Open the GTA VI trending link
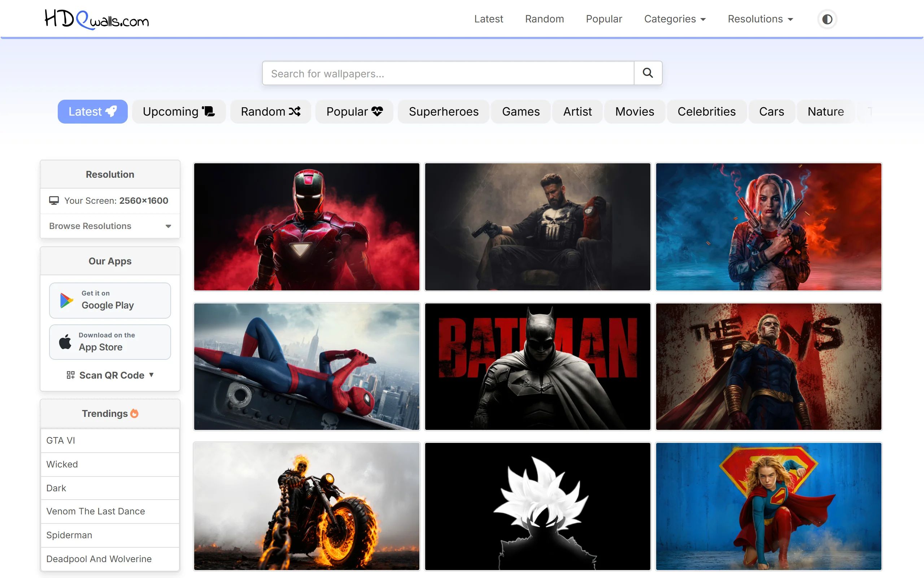The height and width of the screenshot is (578, 924). [x=110, y=440]
